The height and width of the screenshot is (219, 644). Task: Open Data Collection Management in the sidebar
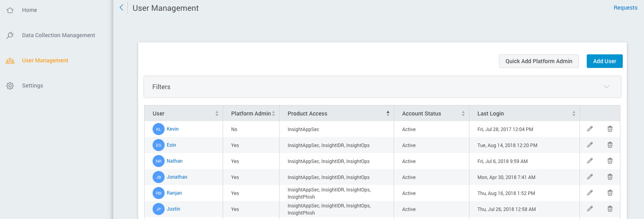(58, 35)
